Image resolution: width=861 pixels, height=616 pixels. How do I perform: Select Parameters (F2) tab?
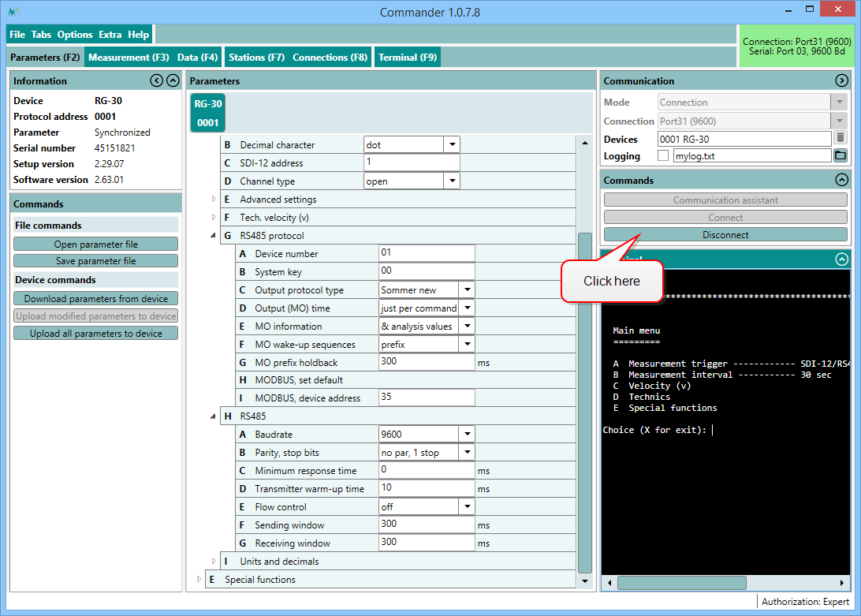(x=45, y=57)
